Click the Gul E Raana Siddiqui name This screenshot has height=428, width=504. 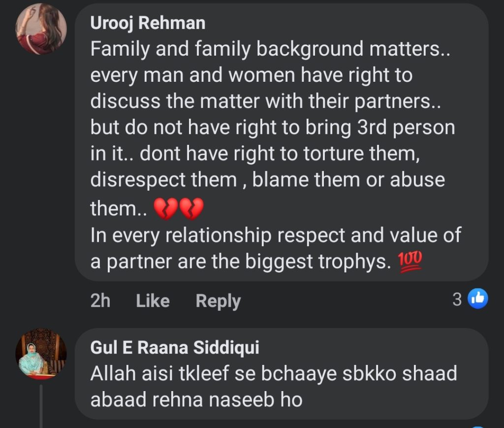click(x=175, y=348)
